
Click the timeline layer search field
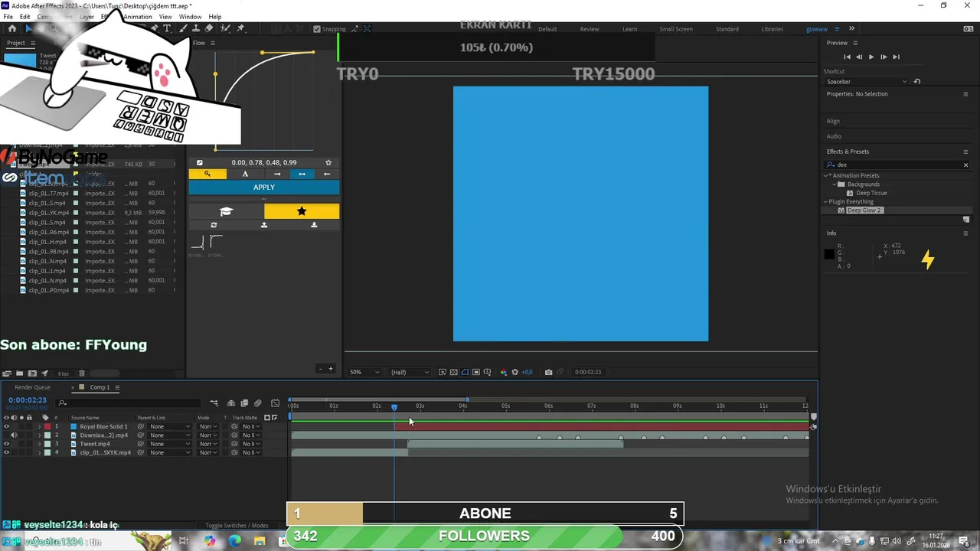coord(129,403)
